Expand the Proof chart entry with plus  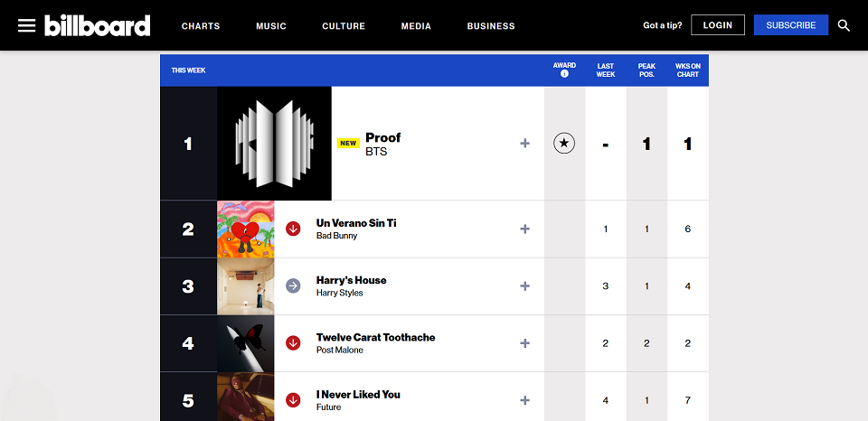524,143
